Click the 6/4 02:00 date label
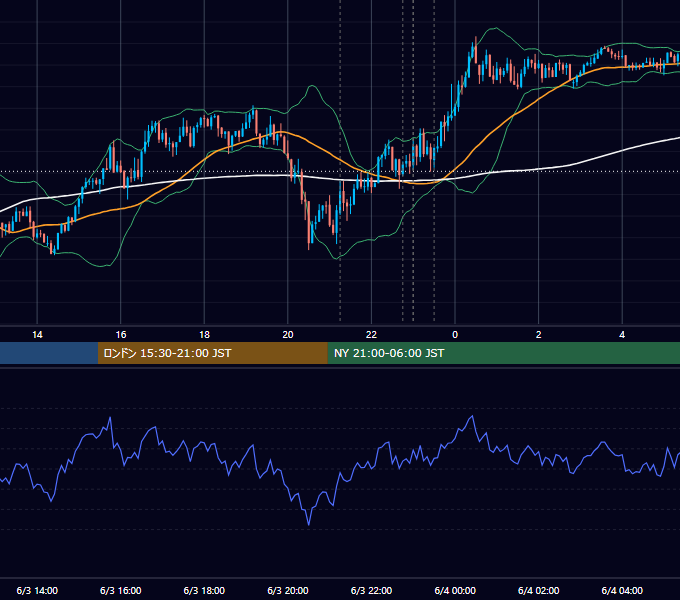This screenshot has width=680, height=600. [x=538, y=591]
